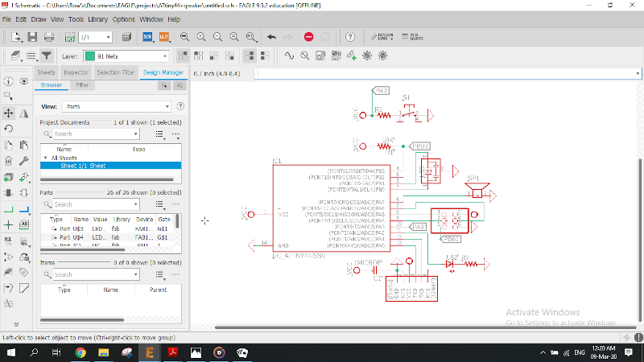The width and height of the screenshot is (644, 362).
Task: Open Chrome from the Windows taskbar
Action: tap(80, 352)
